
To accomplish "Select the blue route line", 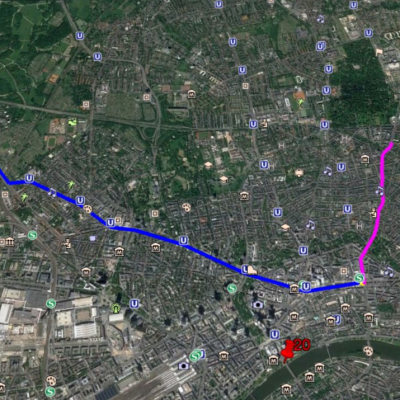I will coord(180,240).
